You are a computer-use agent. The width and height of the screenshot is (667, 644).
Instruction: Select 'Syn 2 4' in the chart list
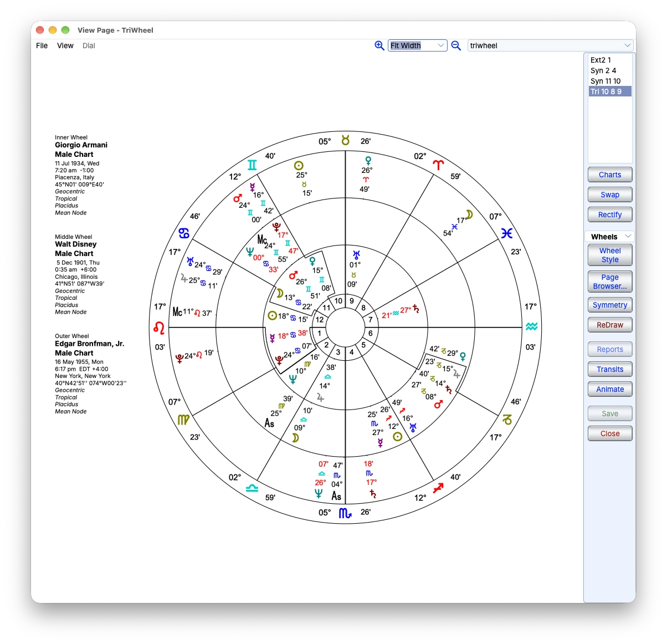(x=610, y=70)
